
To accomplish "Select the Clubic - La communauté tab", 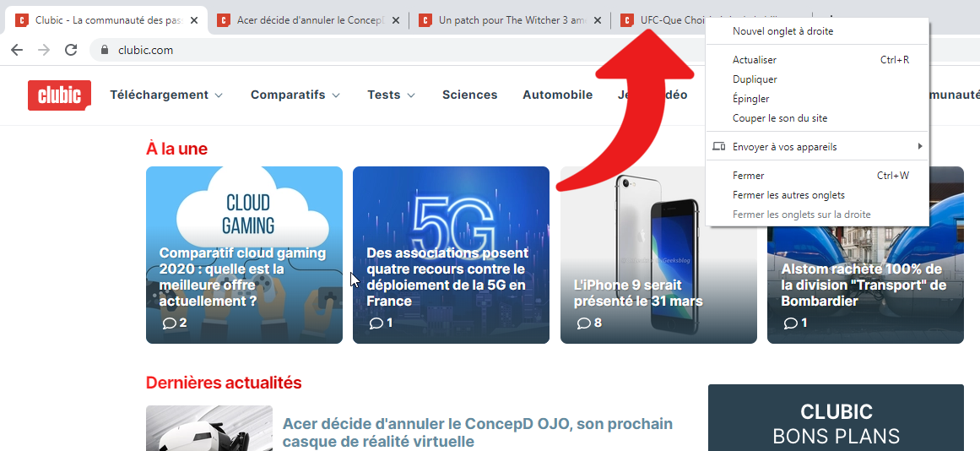I will pos(106,20).
